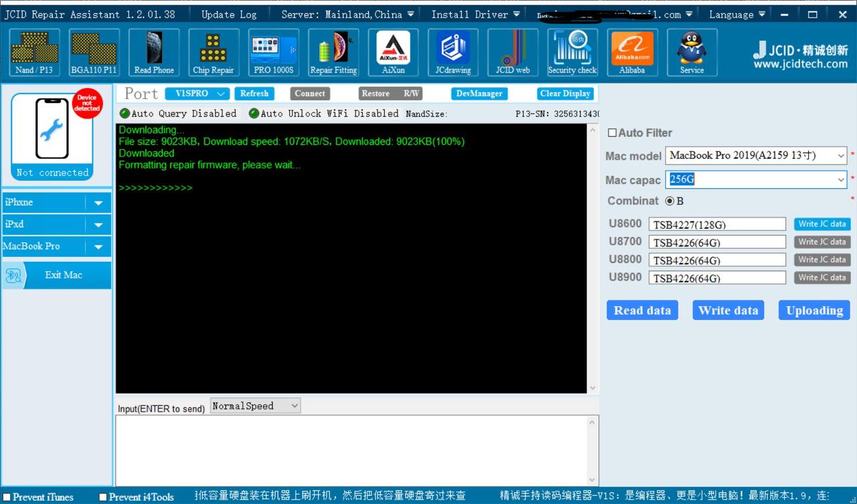
Task: Launch the AiXun icon
Action: click(393, 52)
